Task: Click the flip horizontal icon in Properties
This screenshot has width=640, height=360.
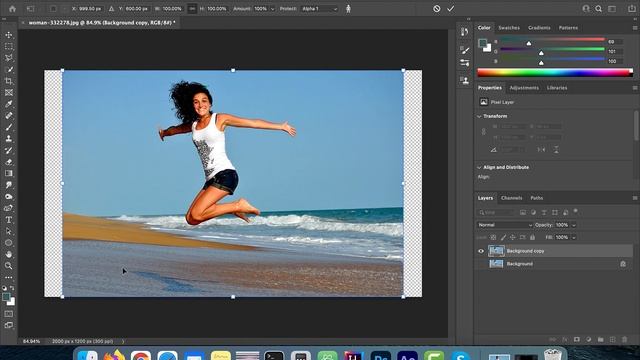Action: (541, 150)
